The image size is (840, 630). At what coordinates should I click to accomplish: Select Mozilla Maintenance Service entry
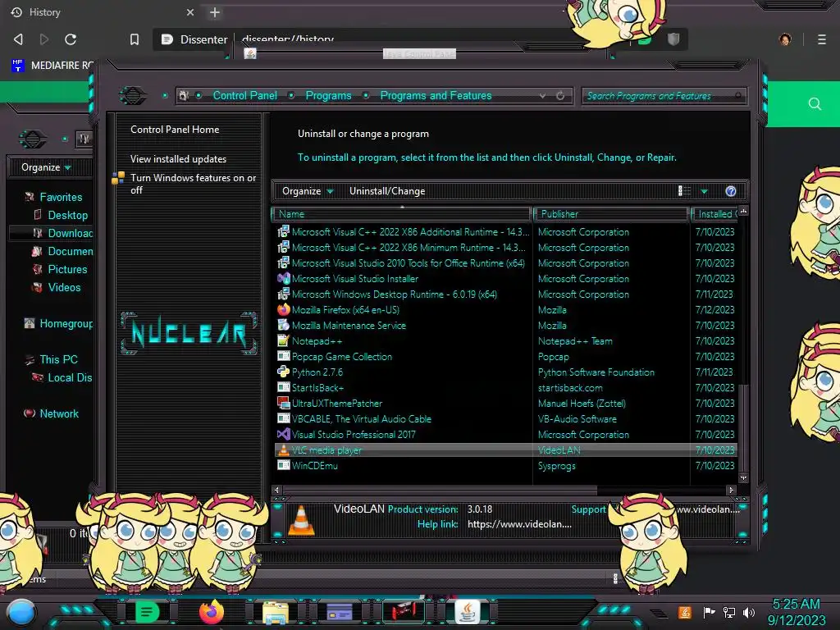coord(349,326)
